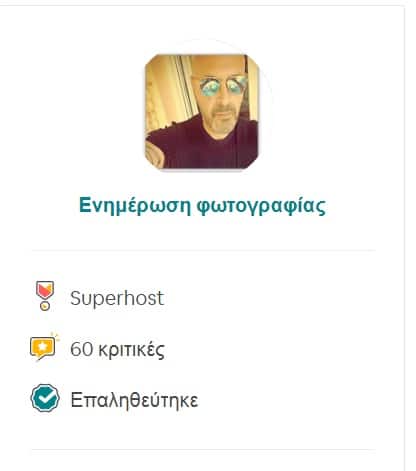The image size is (416, 471).
Task: Click the number 60 in reviews row
Action: [x=81, y=349]
